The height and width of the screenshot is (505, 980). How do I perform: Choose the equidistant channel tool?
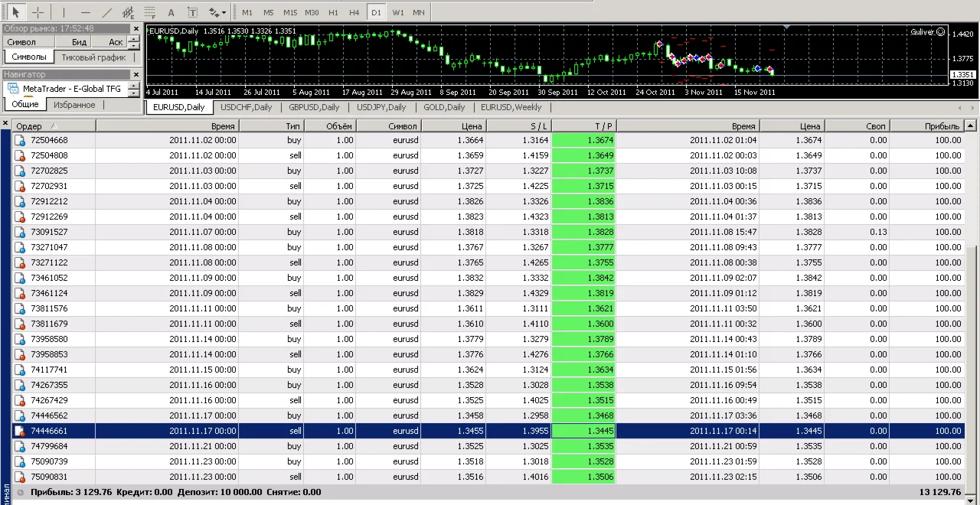(x=129, y=12)
